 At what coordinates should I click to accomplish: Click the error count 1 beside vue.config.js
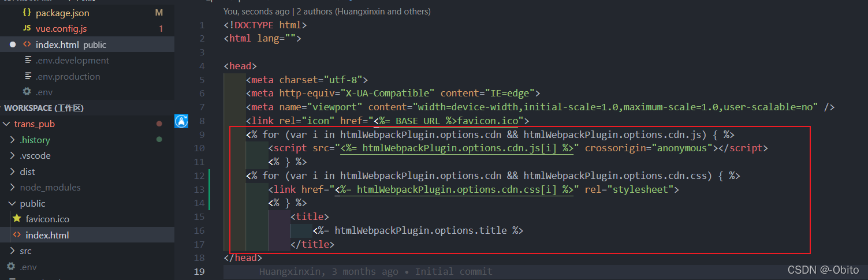tap(161, 28)
